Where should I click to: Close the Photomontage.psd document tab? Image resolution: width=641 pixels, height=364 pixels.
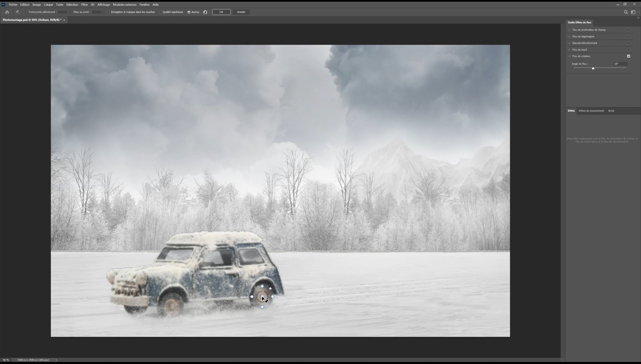pyautogui.click(x=64, y=20)
